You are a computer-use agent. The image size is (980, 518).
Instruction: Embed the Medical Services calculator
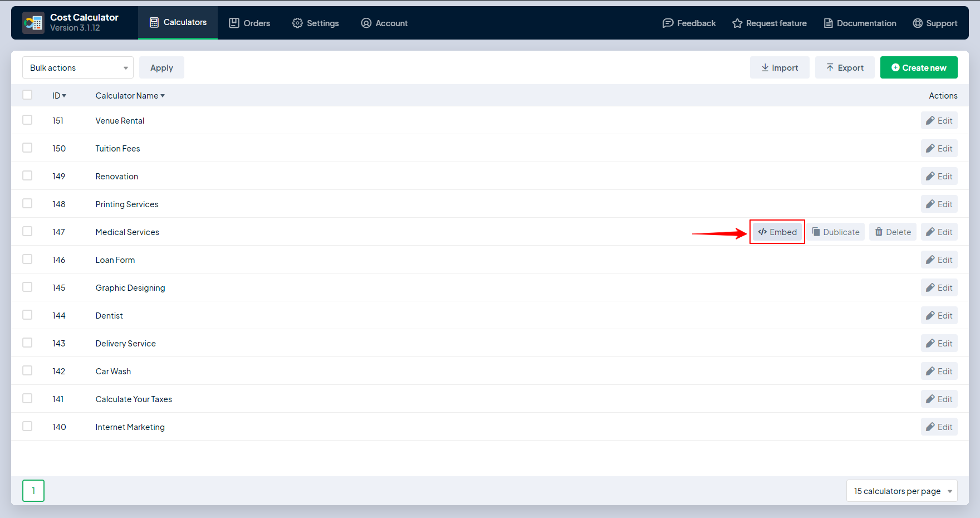click(777, 232)
